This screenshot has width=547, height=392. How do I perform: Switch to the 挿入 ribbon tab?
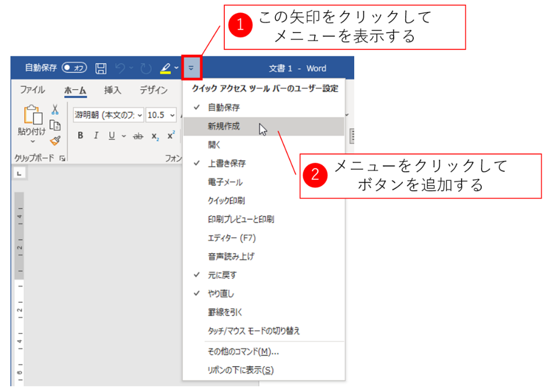point(113,90)
